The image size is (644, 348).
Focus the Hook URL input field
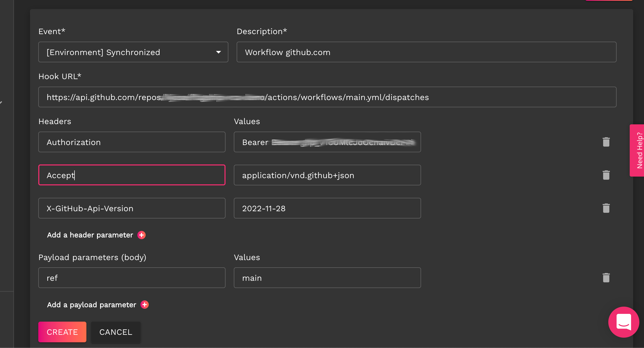click(x=327, y=97)
